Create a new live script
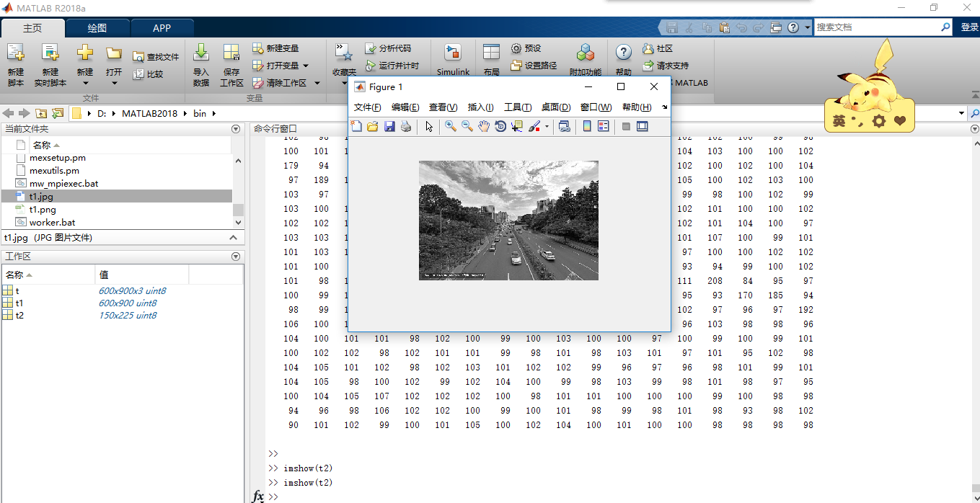Image resolution: width=980 pixels, height=503 pixels. 50,65
